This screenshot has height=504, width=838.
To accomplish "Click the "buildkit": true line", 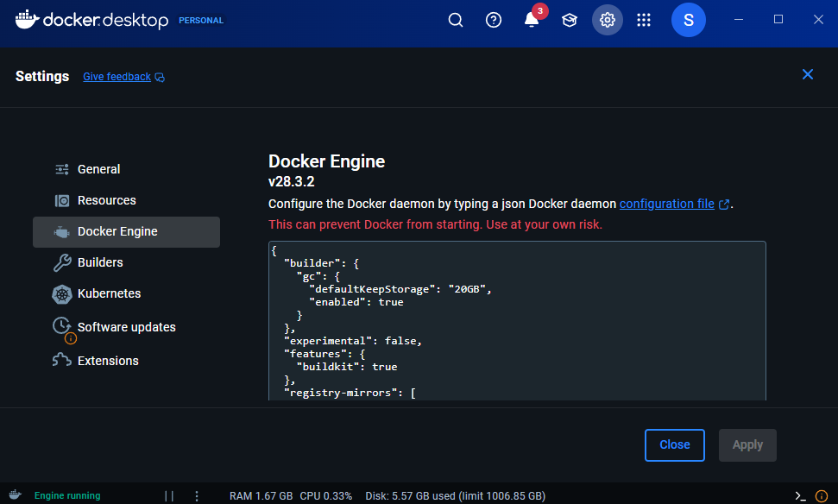I will click(347, 367).
